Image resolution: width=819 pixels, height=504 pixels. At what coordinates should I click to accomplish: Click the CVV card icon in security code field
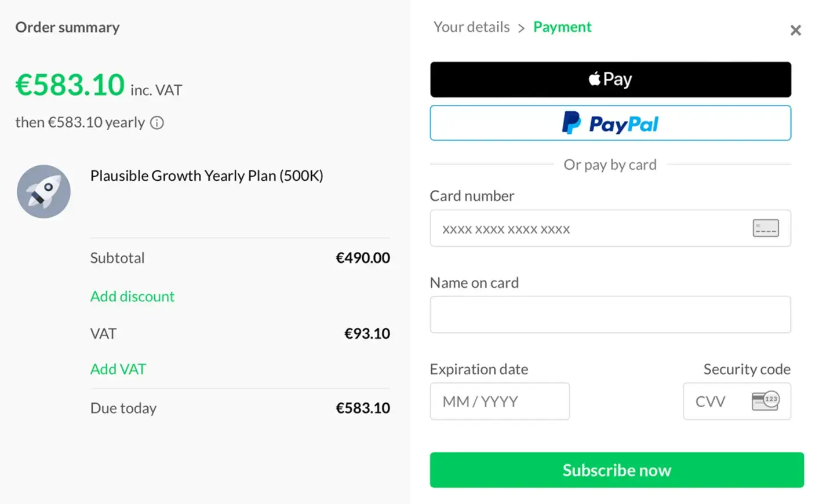[764, 401]
